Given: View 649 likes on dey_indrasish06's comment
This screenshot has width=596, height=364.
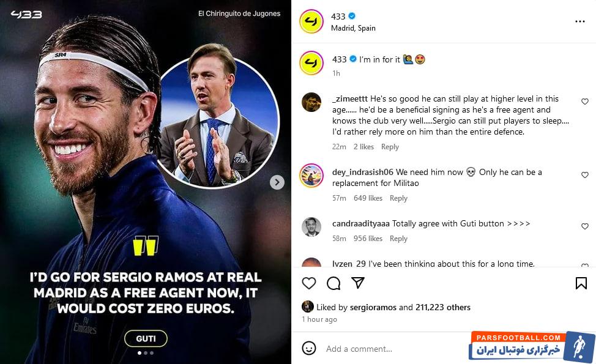Looking at the screenshot, I should click(368, 198).
